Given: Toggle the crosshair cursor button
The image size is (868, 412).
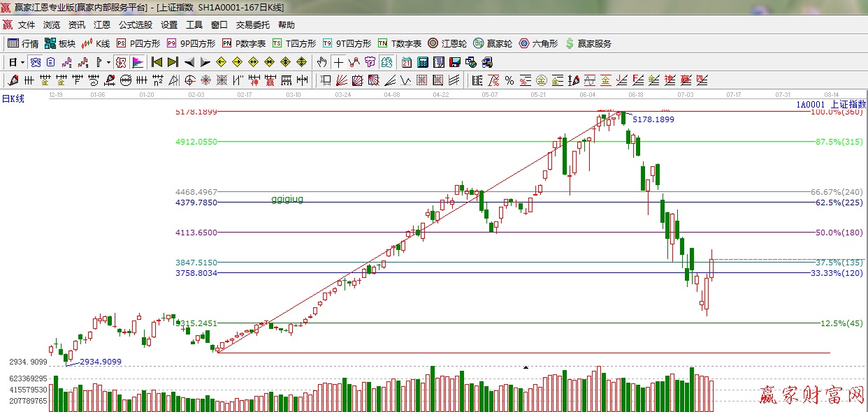Looking at the screenshot, I should click(338, 62).
